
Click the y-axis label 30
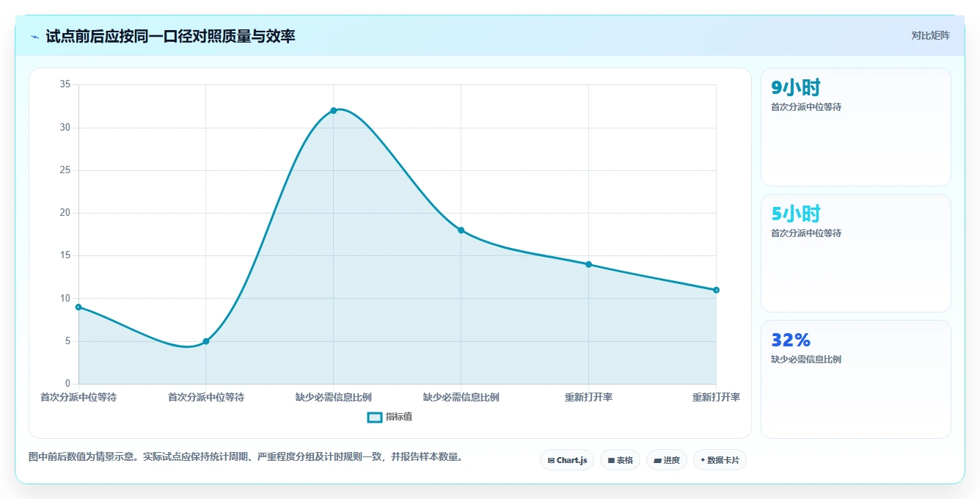(65, 128)
